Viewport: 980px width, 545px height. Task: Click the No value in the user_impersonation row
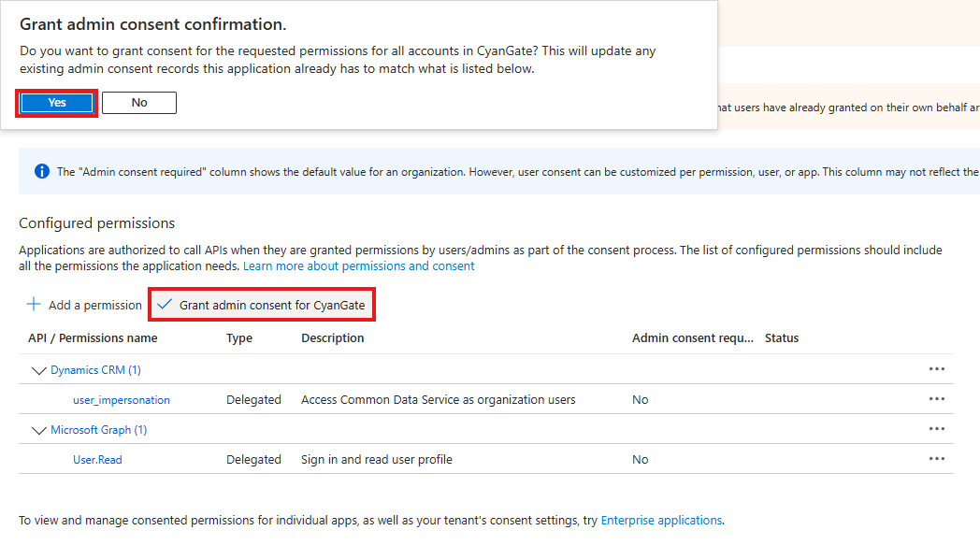click(640, 400)
